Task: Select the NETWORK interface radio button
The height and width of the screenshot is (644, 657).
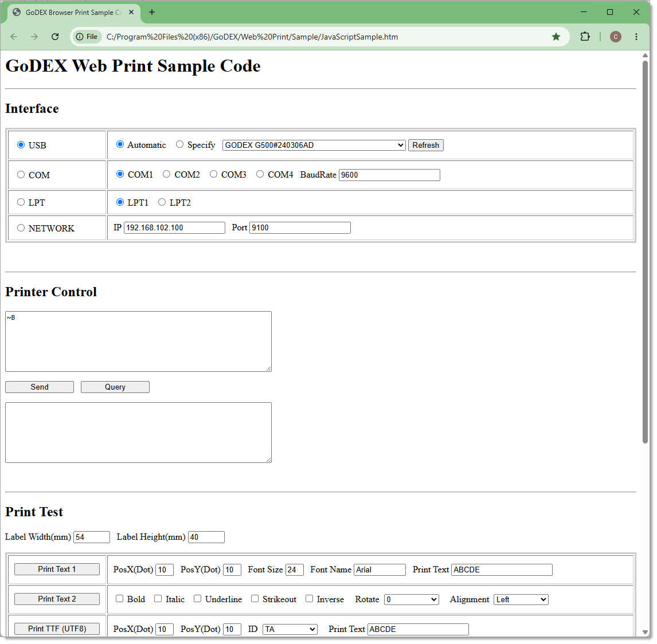Action: point(21,228)
